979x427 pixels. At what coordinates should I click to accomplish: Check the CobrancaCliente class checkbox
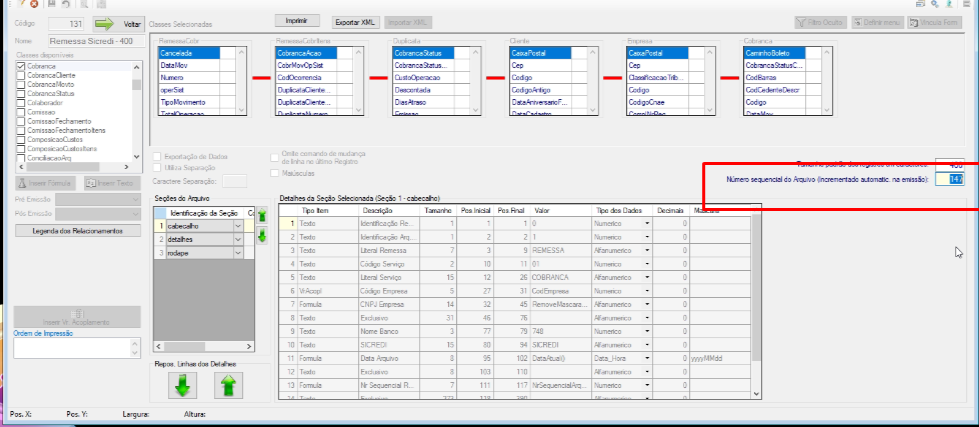click(21, 75)
